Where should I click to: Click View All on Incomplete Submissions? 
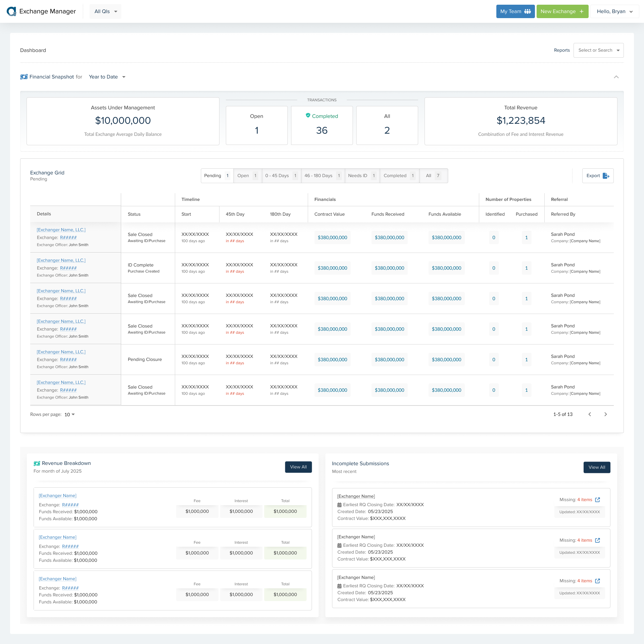click(597, 467)
